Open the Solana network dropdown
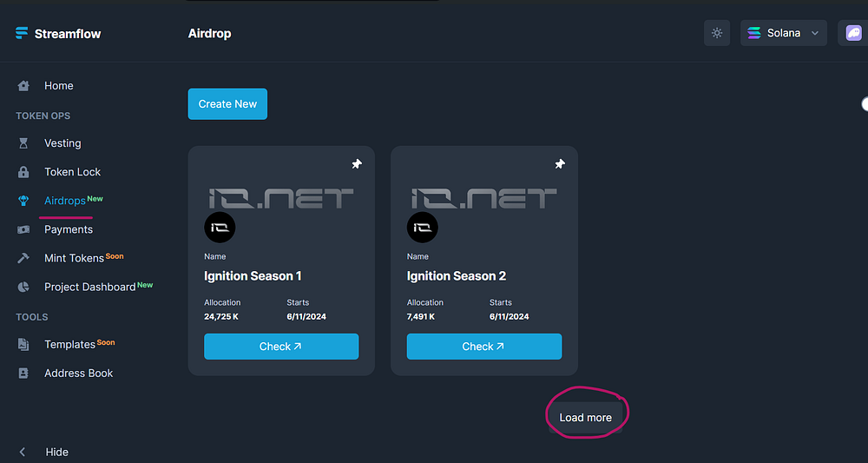This screenshot has width=868, height=463. click(783, 33)
